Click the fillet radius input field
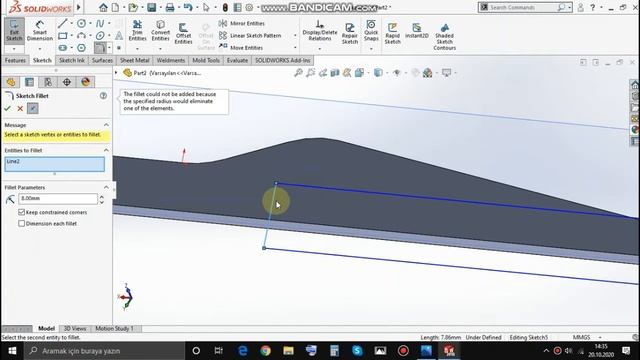640x360 pixels. click(58, 199)
